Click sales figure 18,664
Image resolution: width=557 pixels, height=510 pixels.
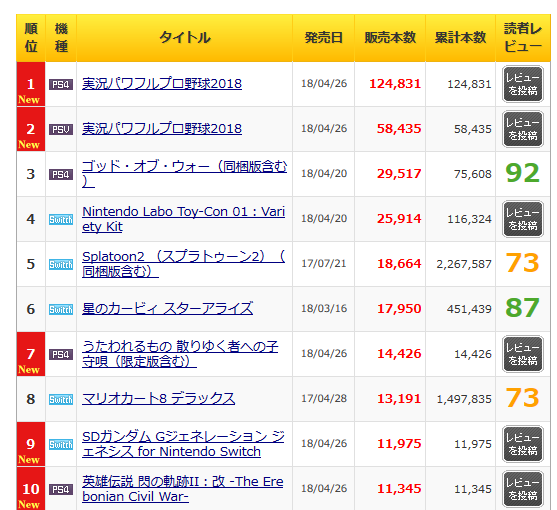(x=399, y=264)
